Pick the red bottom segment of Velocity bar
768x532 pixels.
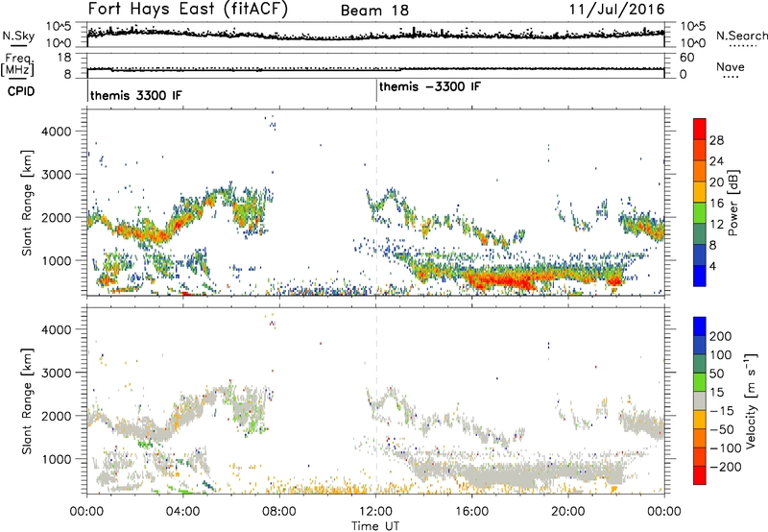coord(700,475)
